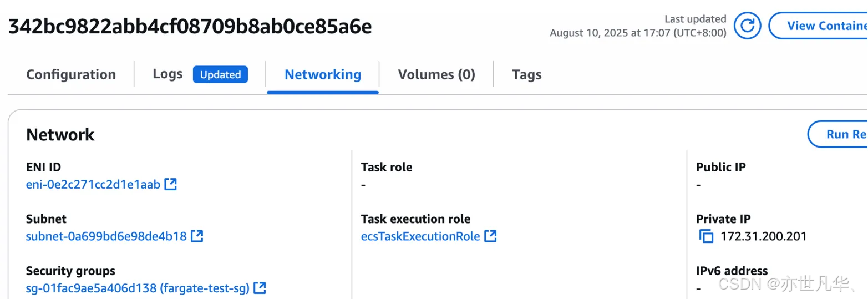Switch to the Tags tab
The image size is (868, 299).
[x=526, y=74]
